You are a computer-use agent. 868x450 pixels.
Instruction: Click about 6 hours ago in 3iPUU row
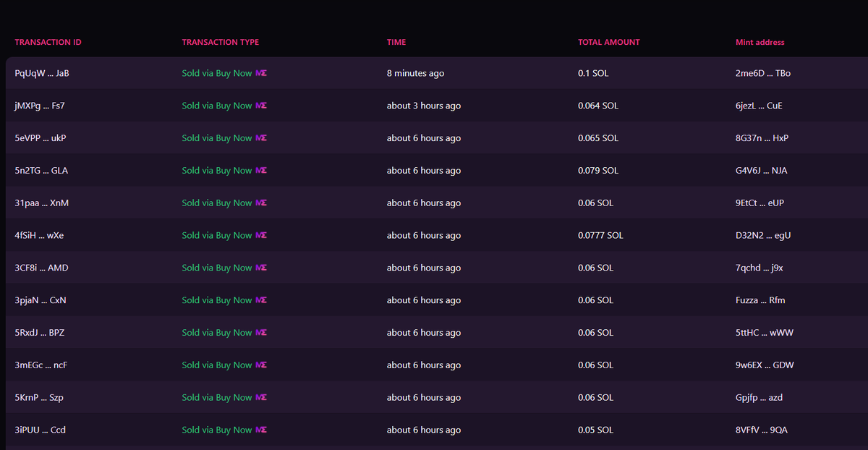424,430
